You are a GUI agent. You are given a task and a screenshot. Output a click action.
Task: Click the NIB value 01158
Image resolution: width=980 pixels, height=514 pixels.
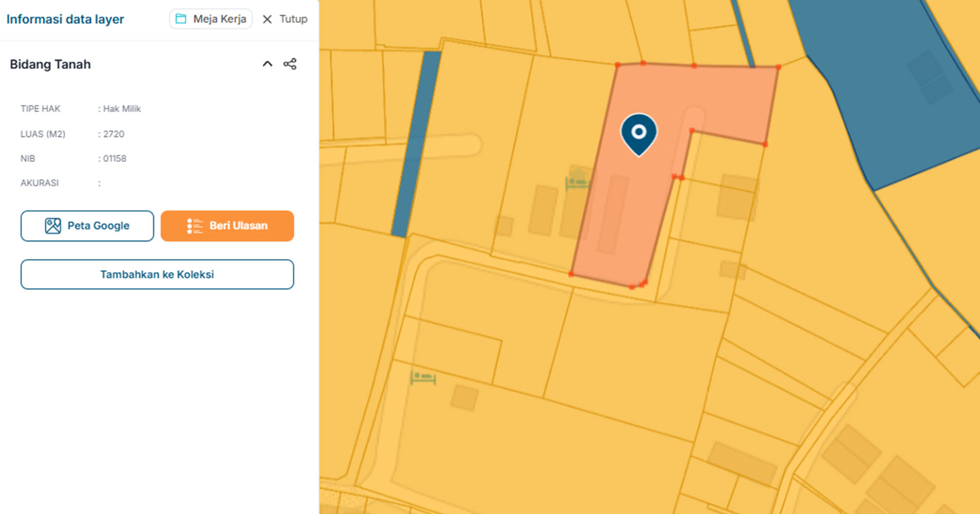click(114, 158)
